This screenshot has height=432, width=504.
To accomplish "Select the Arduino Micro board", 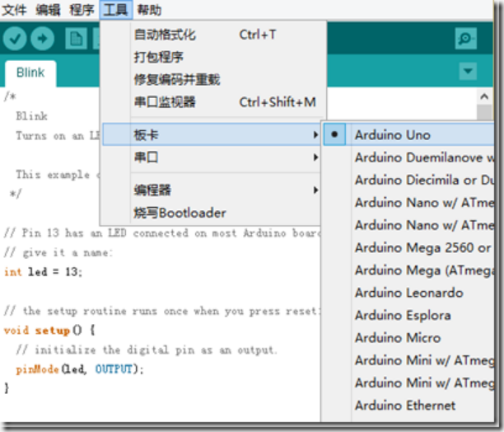I will click(408, 338).
